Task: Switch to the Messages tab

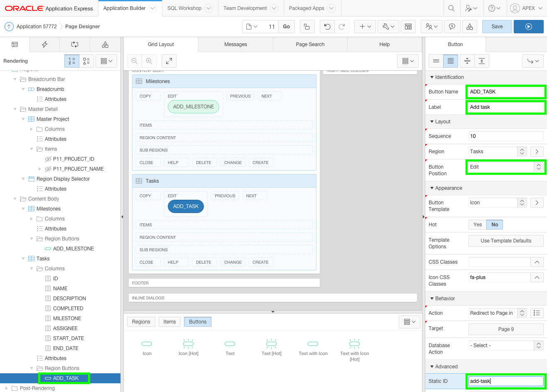Action: tap(235, 44)
